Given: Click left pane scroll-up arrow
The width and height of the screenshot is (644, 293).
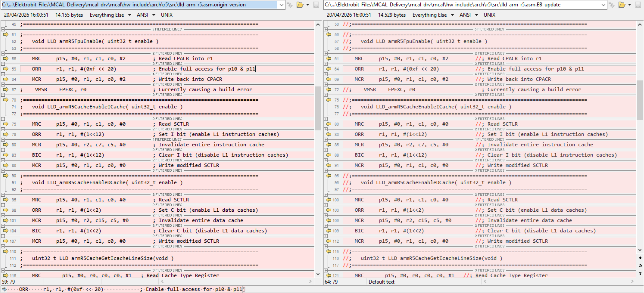Looking at the screenshot, I should coord(318,24).
